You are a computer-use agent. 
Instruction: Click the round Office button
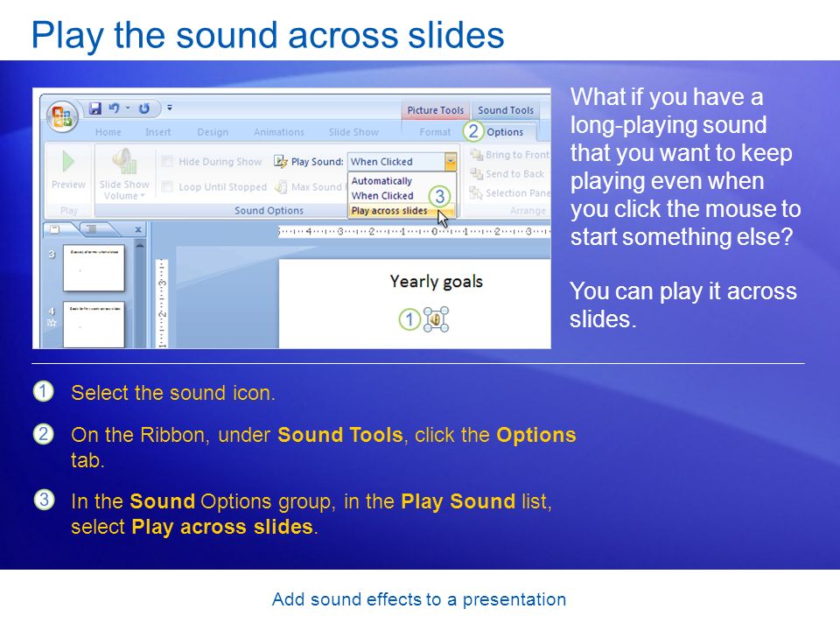tap(62, 116)
